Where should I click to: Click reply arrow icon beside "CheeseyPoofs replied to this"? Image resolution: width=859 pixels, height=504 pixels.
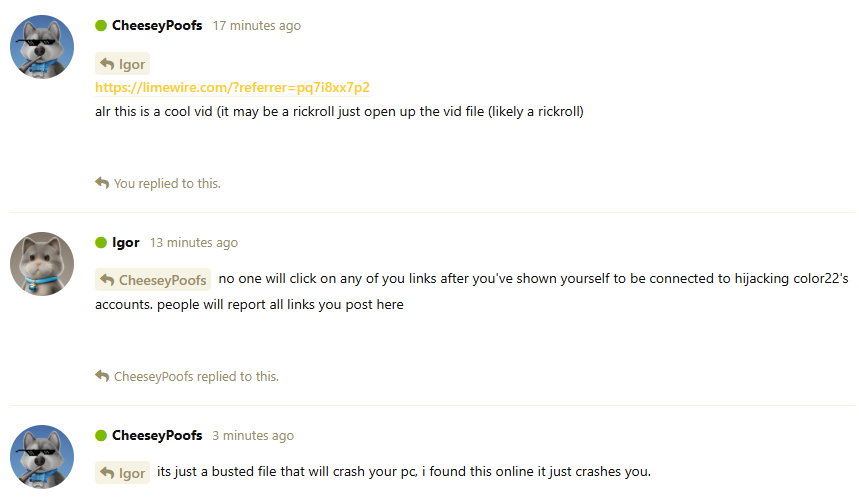[102, 377]
